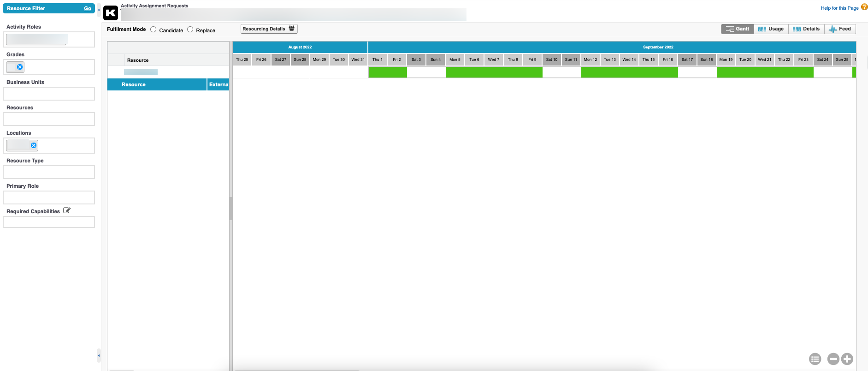
Task: Select the blue Resource column header
Action: click(x=157, y=84)
